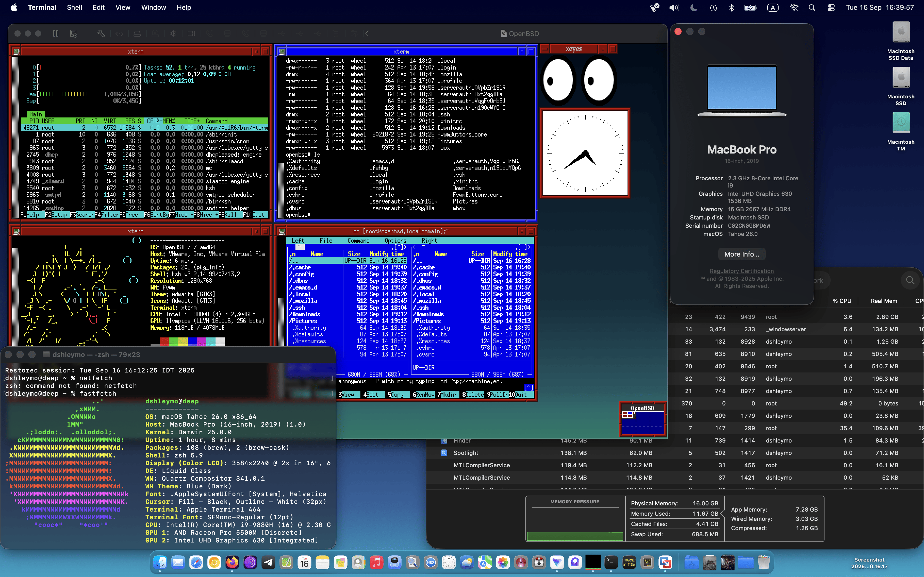Open the Regulatory Certification link
The width and height of the screenshot is (924, 577).
(741, 271)
